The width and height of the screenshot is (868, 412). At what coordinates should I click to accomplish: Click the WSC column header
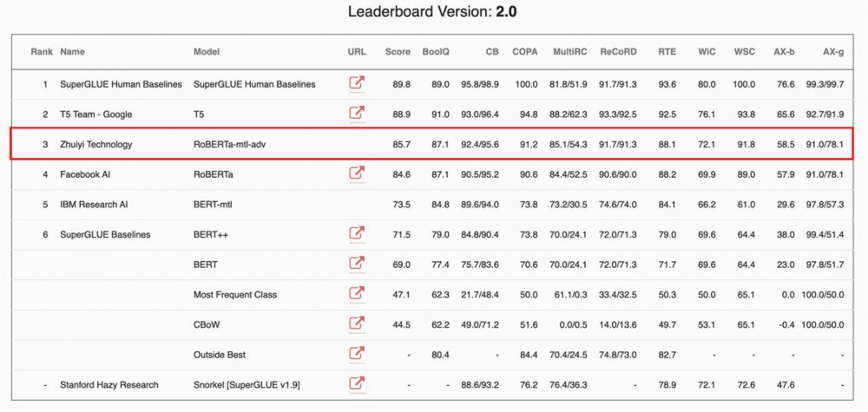coord(744,52)
